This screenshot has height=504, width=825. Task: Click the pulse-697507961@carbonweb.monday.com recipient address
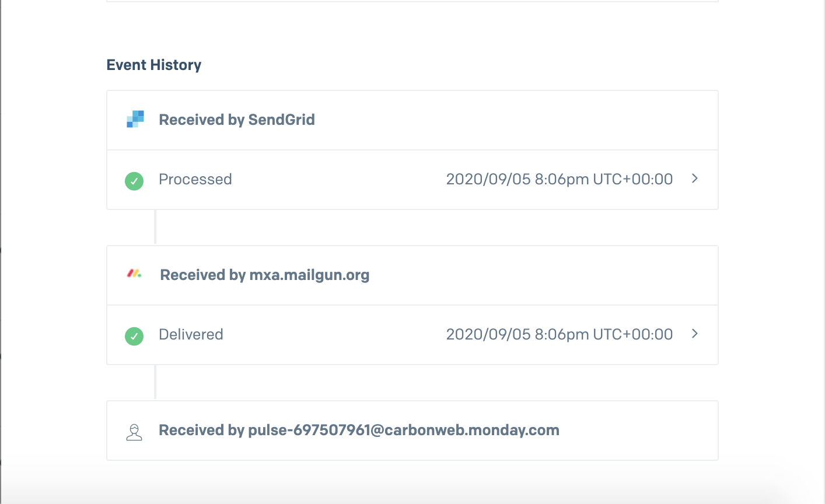coord(404,430)
